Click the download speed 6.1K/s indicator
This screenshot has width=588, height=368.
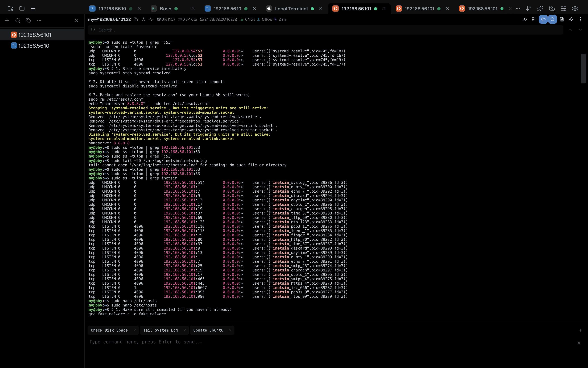click(x=248, y=19)
